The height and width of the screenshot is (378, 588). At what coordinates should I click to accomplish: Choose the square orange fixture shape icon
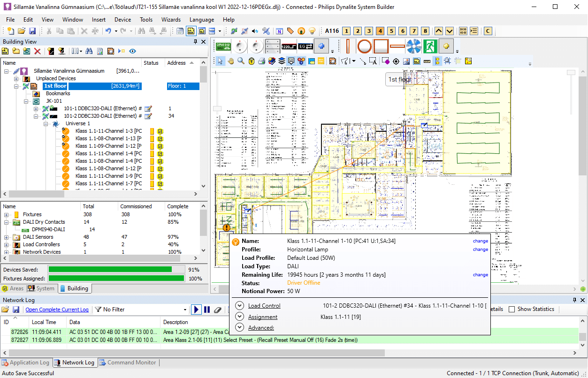pyautogui.click(x=381, y=46)
